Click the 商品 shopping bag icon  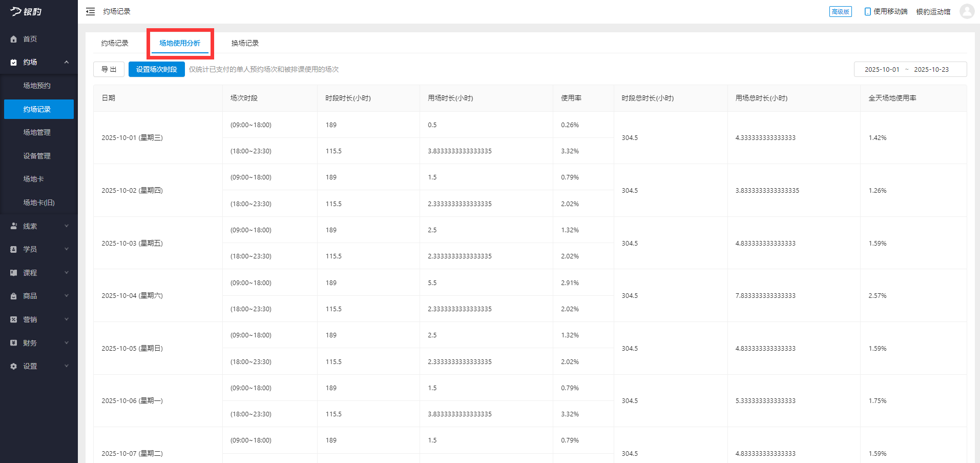tap(14, 296)
